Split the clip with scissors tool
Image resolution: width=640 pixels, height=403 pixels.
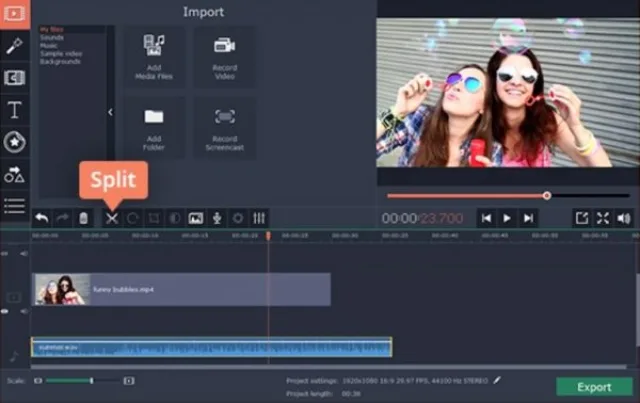click(112, 218)
